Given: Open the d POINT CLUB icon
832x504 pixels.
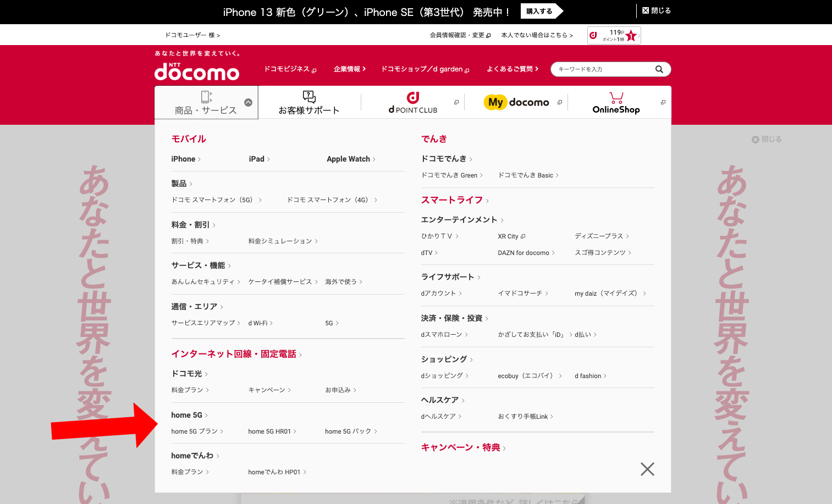Looking at the screenshot, I should [x=412, y=98].
